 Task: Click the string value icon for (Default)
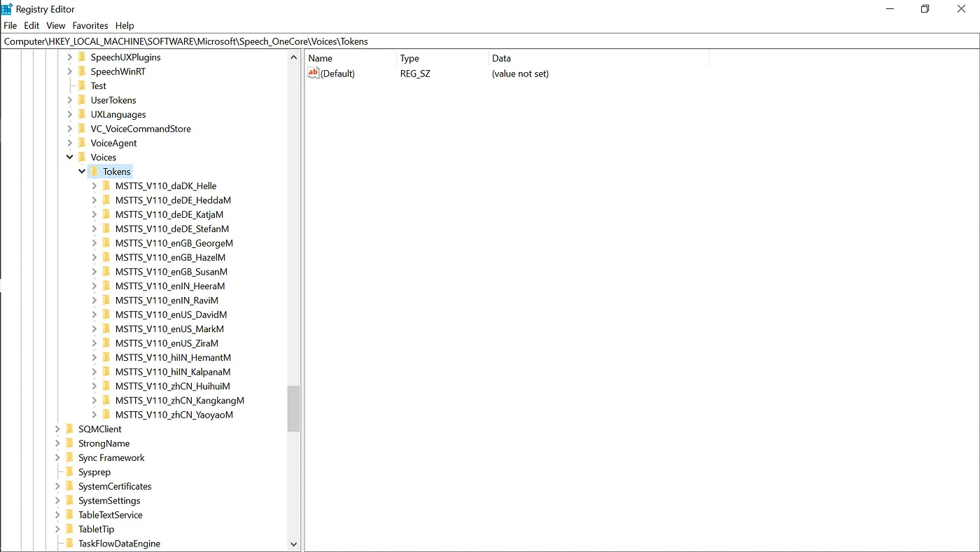coord(314,74)
